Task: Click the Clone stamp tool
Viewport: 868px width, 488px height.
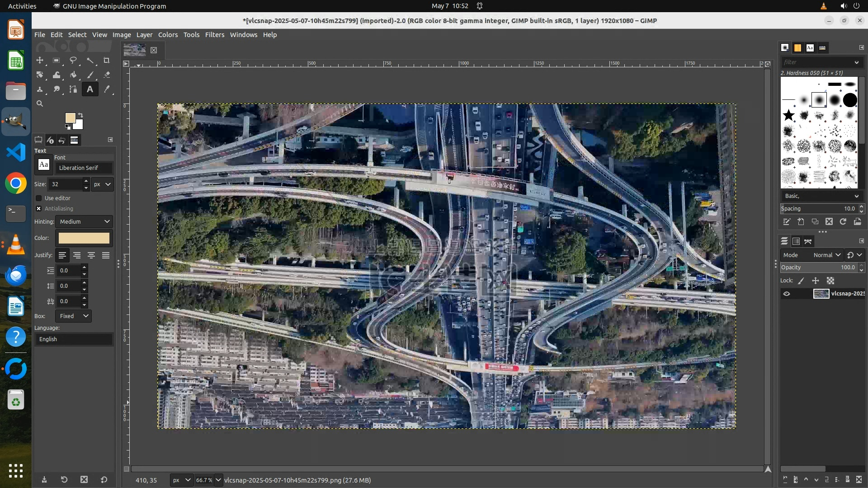Action: pos(40,89)
